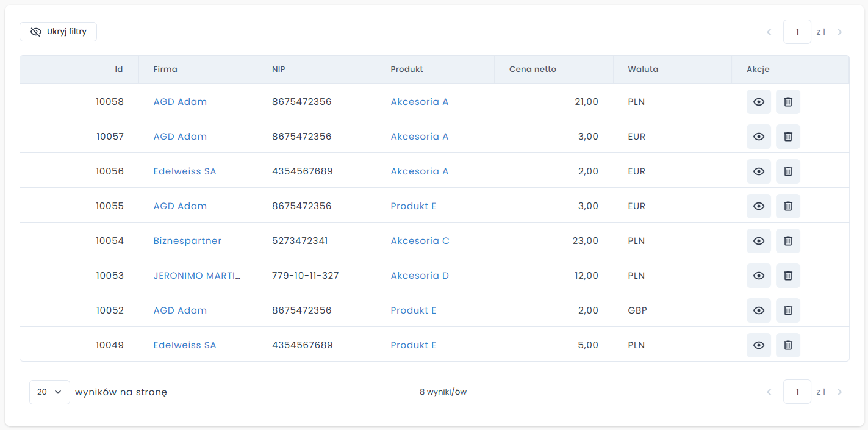Click the trash icon for row 10055

(787, 206)
